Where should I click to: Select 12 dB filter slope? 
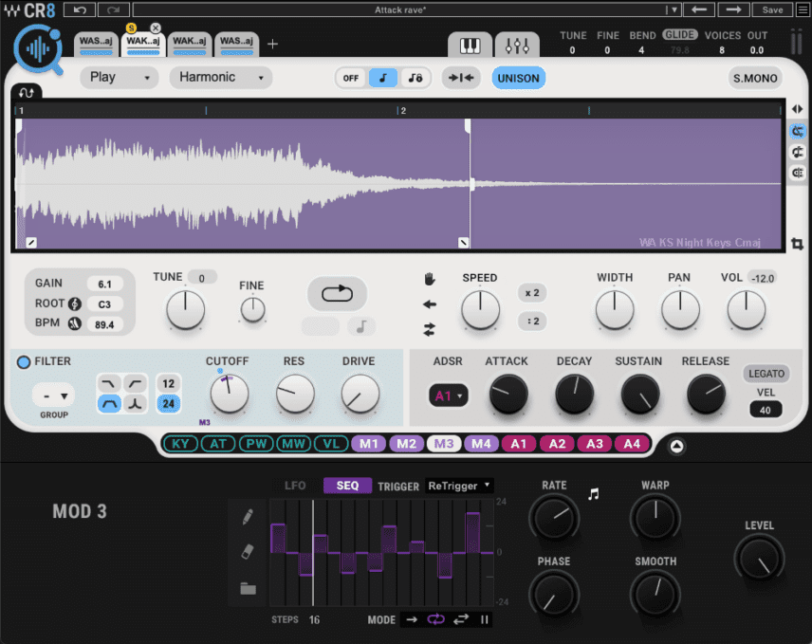tap(168, 383)
